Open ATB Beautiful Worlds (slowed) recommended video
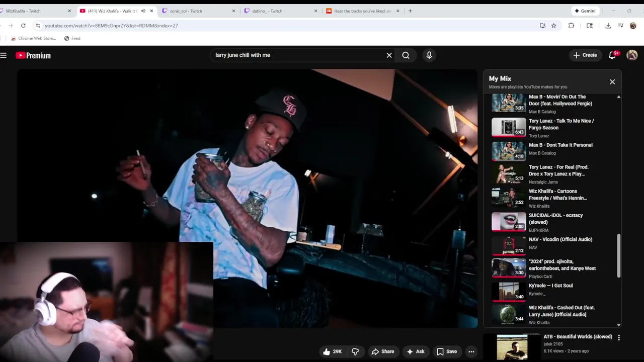The image size is (644, 362). [x=578, y=337]
